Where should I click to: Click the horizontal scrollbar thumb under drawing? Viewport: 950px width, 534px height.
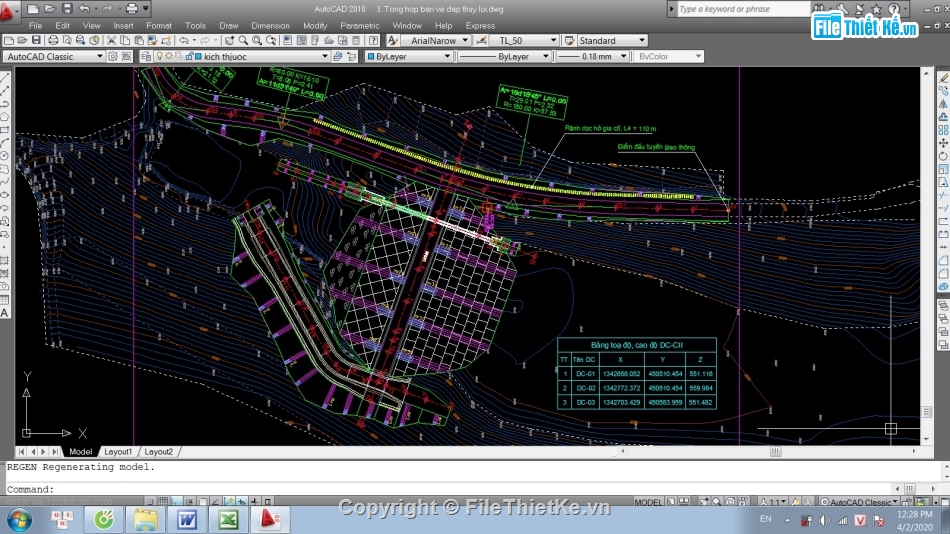coord(776,451)
